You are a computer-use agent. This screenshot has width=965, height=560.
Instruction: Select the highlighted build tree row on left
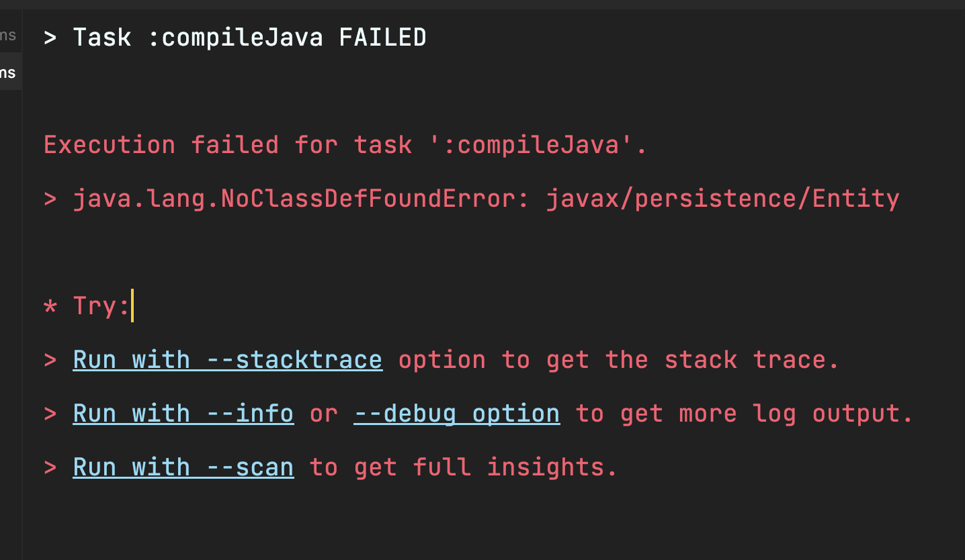(9, 73)
